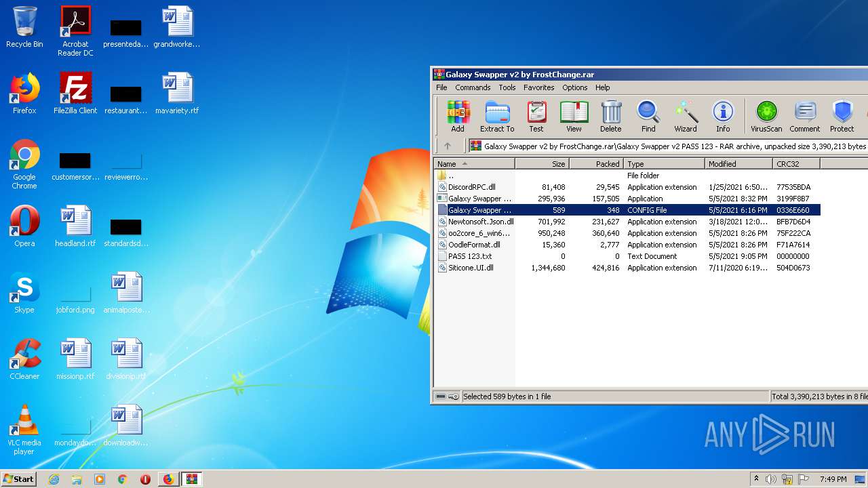Select Google Chrome desktop shortcut
This screenshot has width=868, height=488.
coord(24,164)
